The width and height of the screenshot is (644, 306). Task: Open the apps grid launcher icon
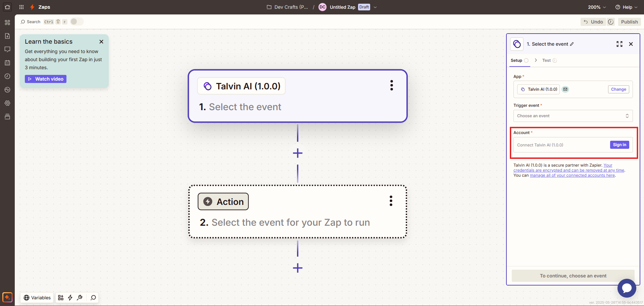(x=21, y=7)
